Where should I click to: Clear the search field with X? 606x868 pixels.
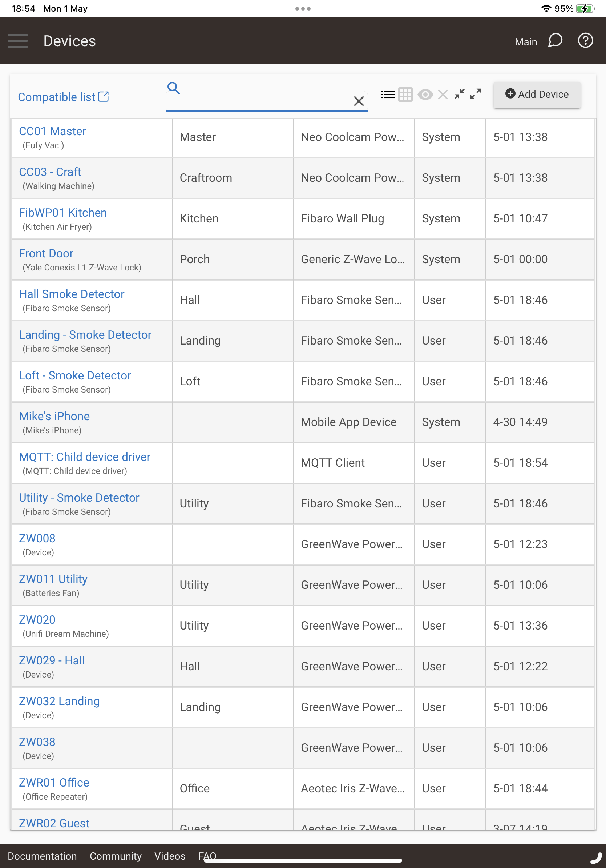pos(359,101)
